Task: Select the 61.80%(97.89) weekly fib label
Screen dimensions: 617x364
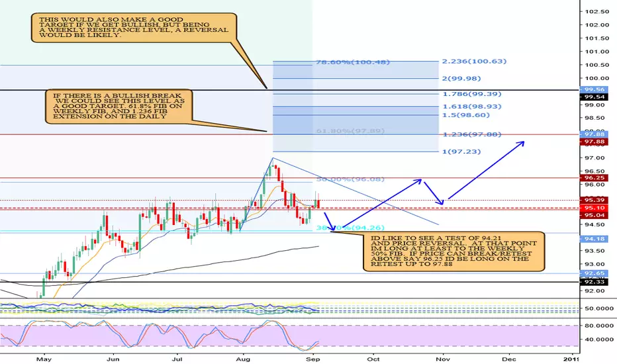Action: tap(350, 130)
